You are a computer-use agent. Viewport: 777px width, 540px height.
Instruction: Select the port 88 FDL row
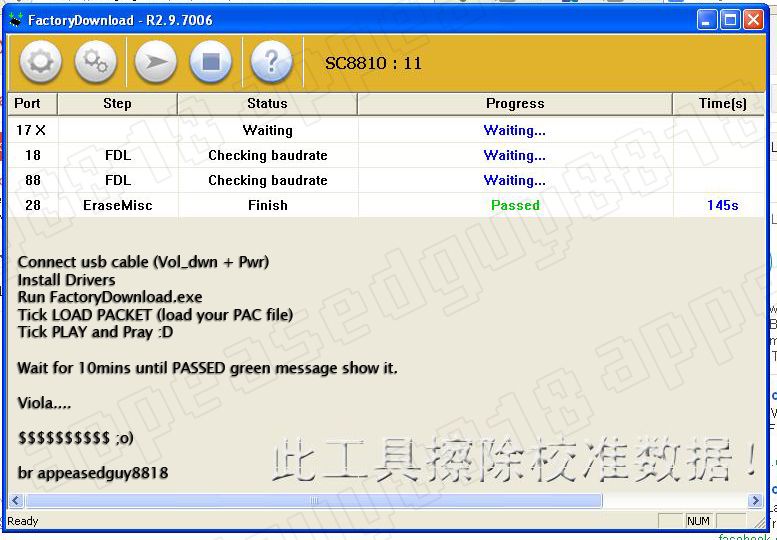tap(267, 180)
